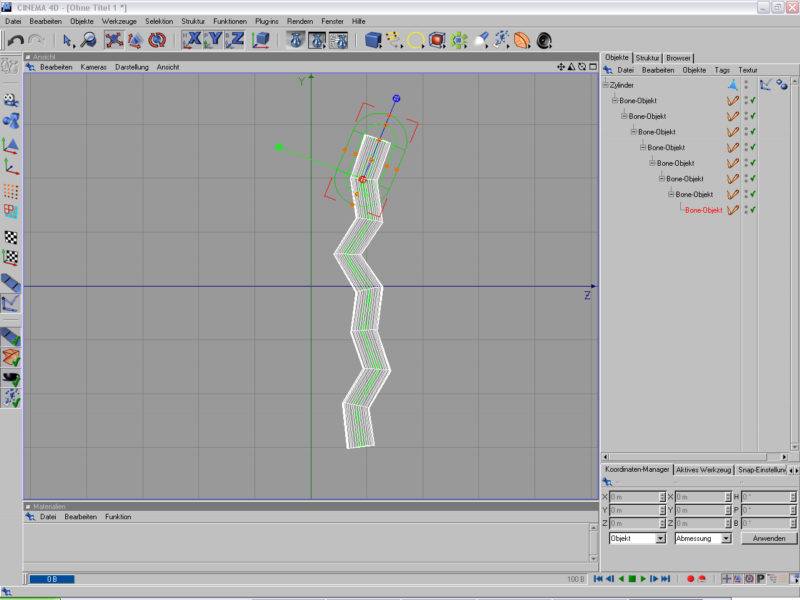Screen dimensions: 800x600
Task: Click the world coordinate system icon
Action: tap(261, 40)
